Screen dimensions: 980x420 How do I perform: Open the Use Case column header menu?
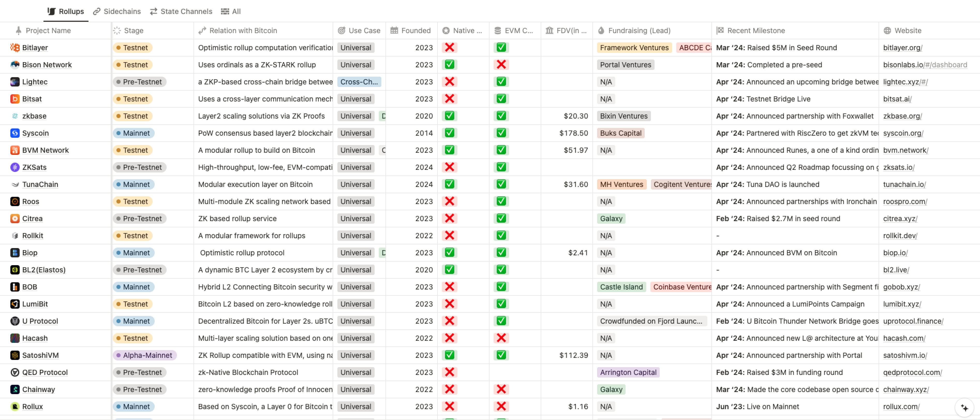[x=360, y=31]
